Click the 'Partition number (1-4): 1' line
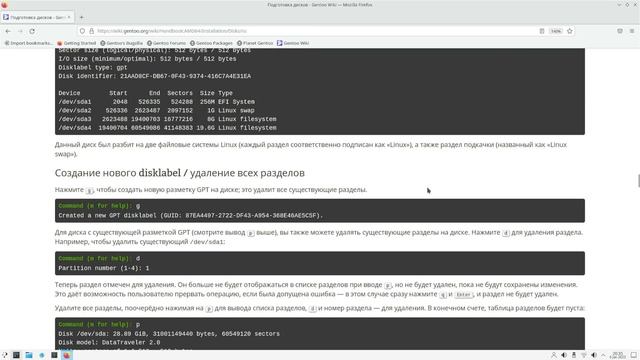This screenshot has width=640, height=360. [x=104, y=268]
